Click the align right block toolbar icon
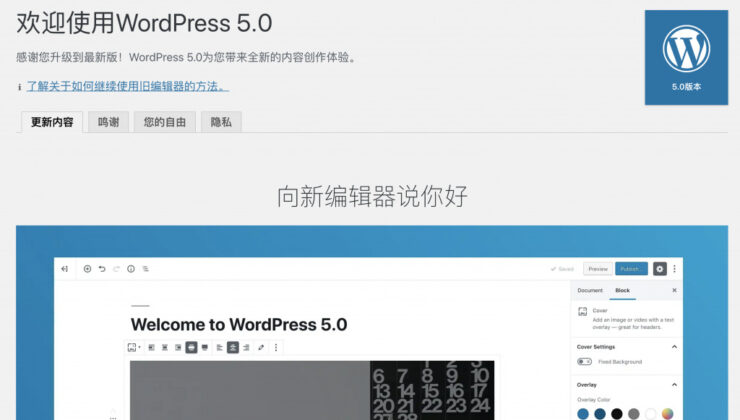Screen dimensions: 740x420 coord(178,348)
